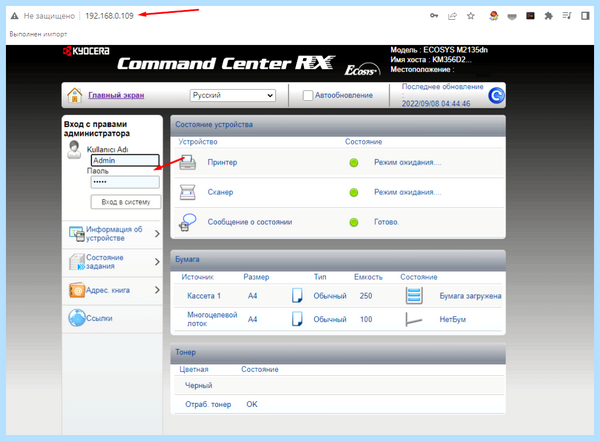Click the Принтер text label
This screenshot has height=441, width=600.
[222, 162]
